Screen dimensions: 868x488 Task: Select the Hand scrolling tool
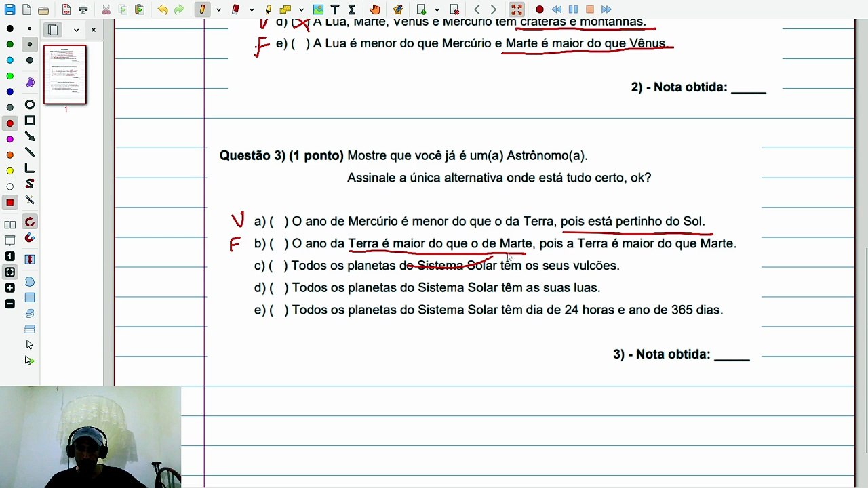375,9
